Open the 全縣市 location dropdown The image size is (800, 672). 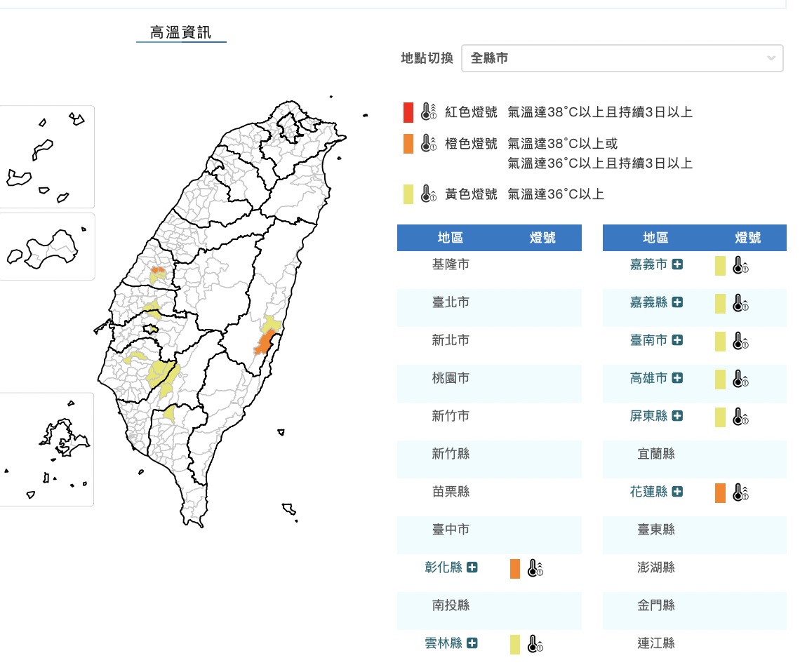pos(622,58)
